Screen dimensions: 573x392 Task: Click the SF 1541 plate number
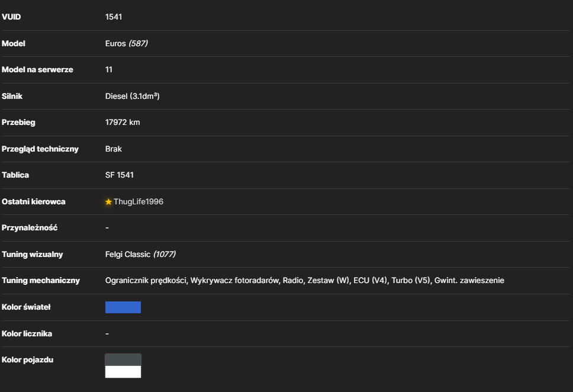120,175
